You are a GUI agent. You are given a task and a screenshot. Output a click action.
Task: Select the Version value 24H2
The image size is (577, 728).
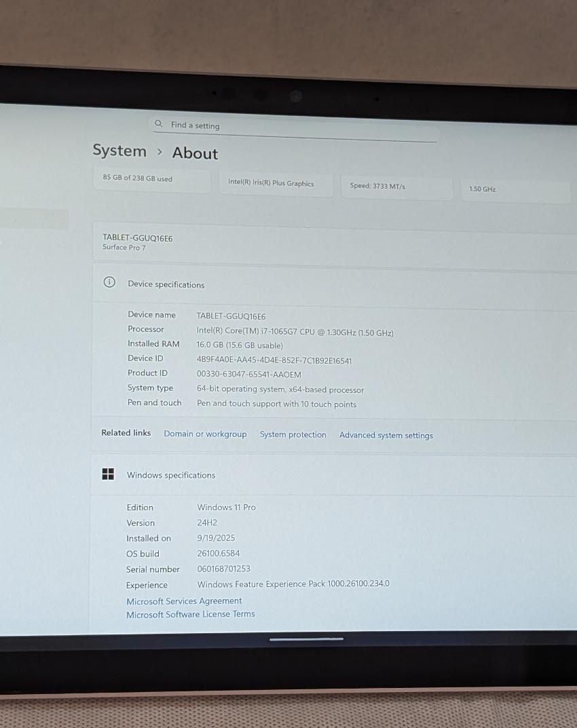pos(207,522)
